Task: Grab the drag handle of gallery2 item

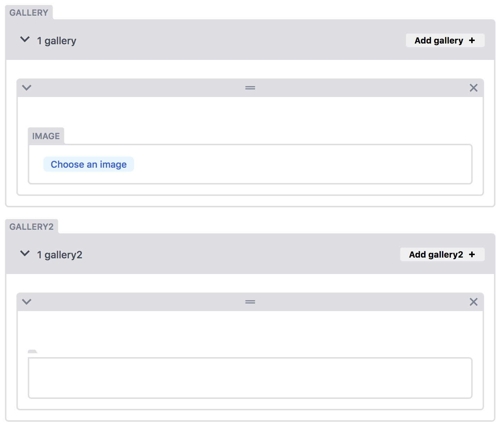Action: tap(250, 302)
